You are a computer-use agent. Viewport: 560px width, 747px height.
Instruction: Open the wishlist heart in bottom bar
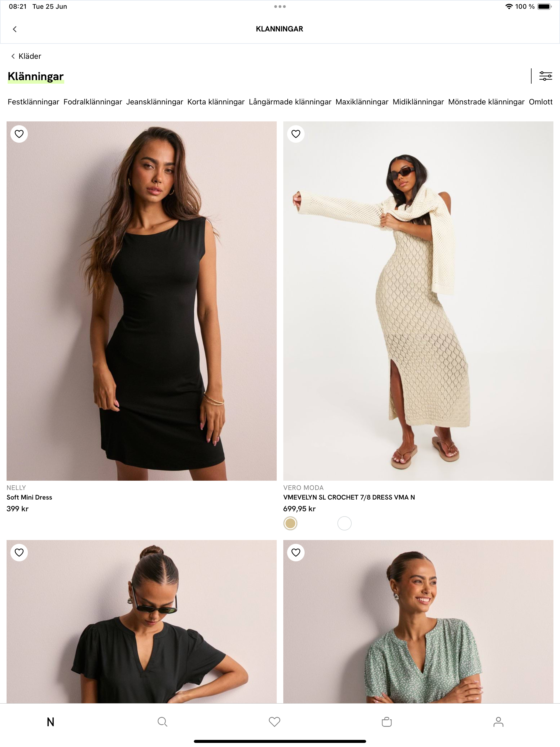[274, 722]
